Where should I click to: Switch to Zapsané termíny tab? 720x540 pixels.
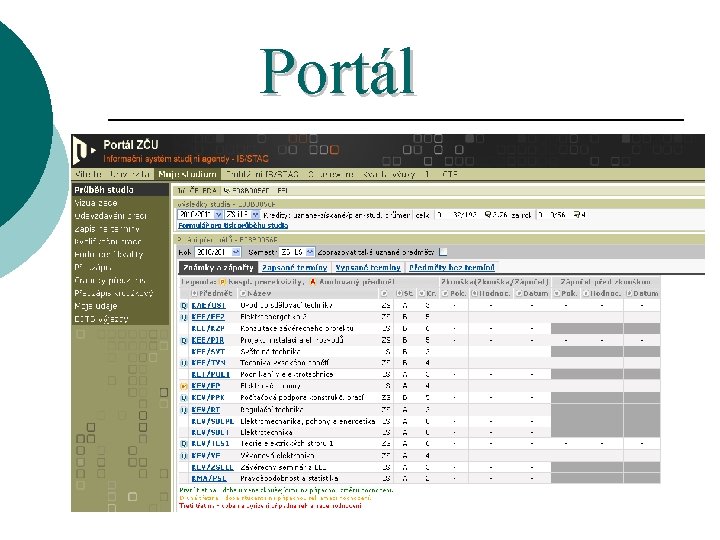(294, 268)
